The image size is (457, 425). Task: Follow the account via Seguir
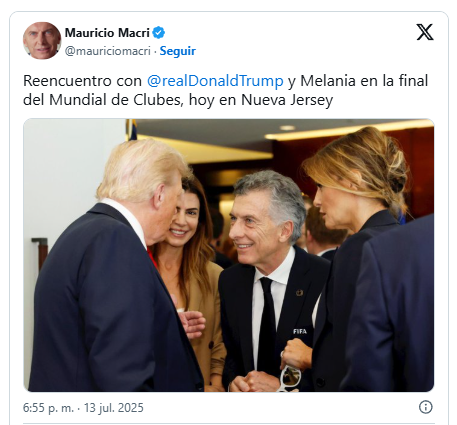pyautogui.click(x=177, y=51)
